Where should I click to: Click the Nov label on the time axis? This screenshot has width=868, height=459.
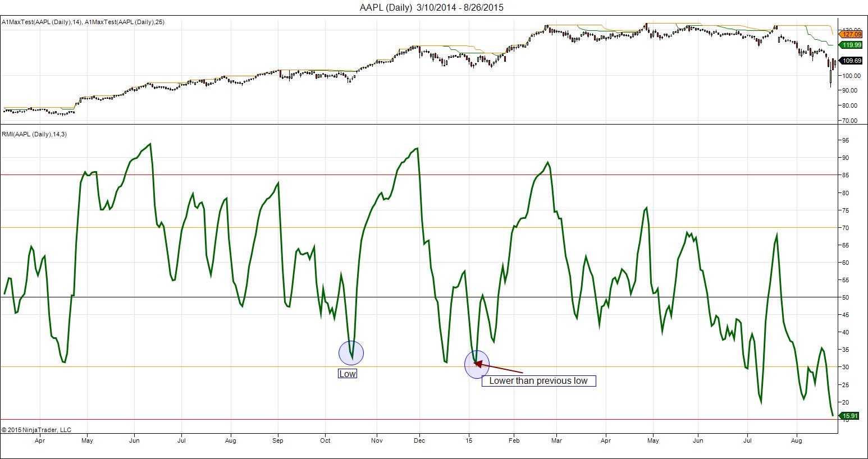377,441
